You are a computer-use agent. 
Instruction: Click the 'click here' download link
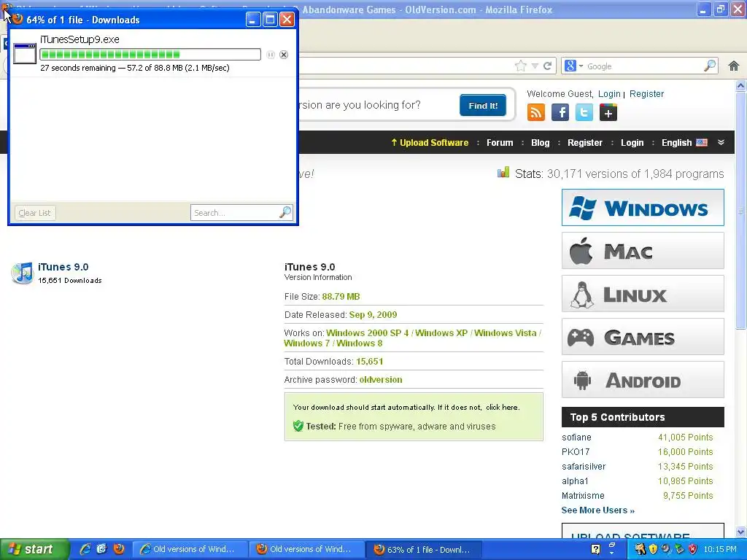[x=502, y=407]
